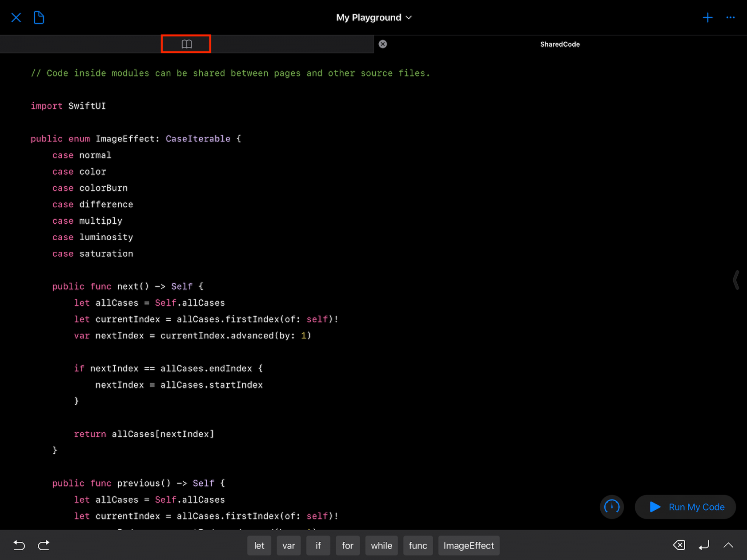Open the My Playground title dropdown
Viewport: 747px width, 560px height.
pyautogui.click(x=374, y=17)
